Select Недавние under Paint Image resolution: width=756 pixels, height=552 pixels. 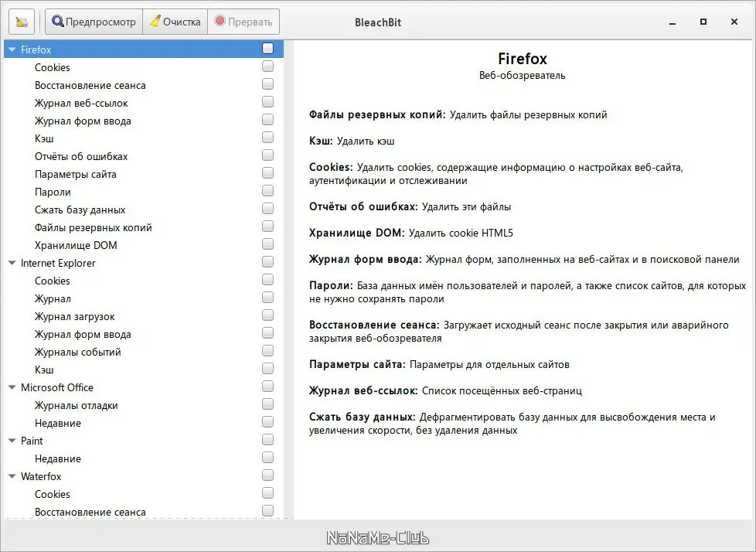pyautogui.click(x=144, y=458)
